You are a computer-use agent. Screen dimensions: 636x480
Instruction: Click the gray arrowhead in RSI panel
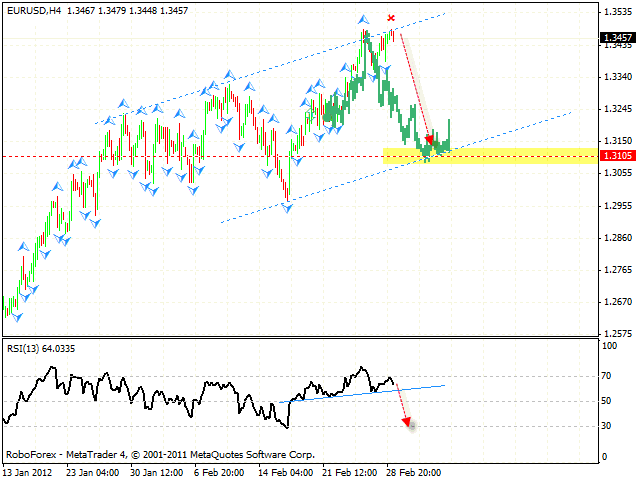(410, 424)
